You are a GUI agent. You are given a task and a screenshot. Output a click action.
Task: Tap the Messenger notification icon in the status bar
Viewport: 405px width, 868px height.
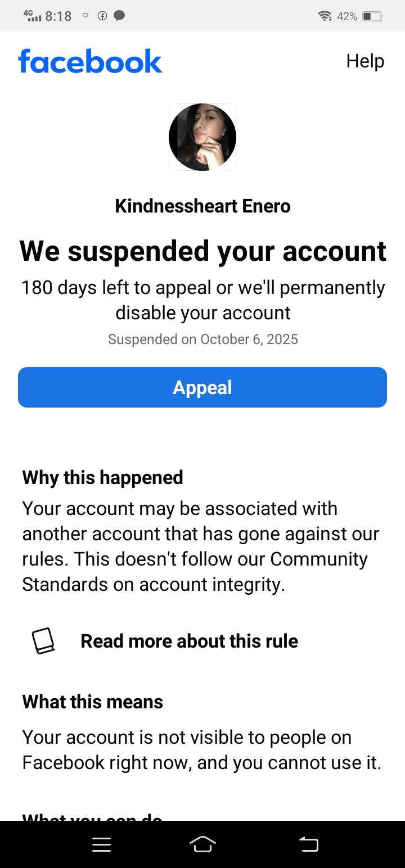click(x=119, y=16)
